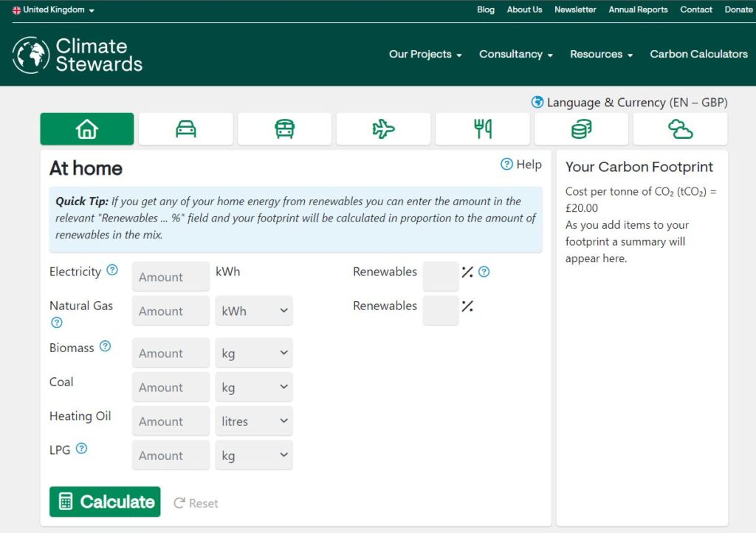Open the United Kingdom region dropdown
The height and width of the screenshot is (533, 756).
point(53,10)
